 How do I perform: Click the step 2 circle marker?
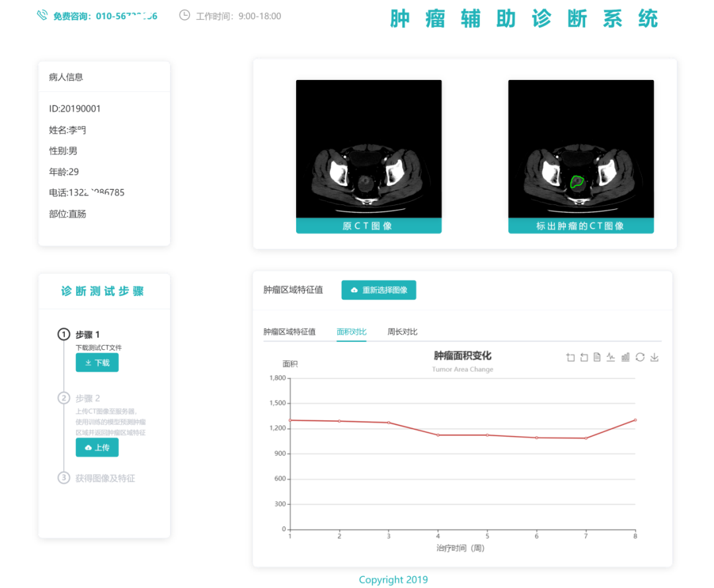[63, 398]
